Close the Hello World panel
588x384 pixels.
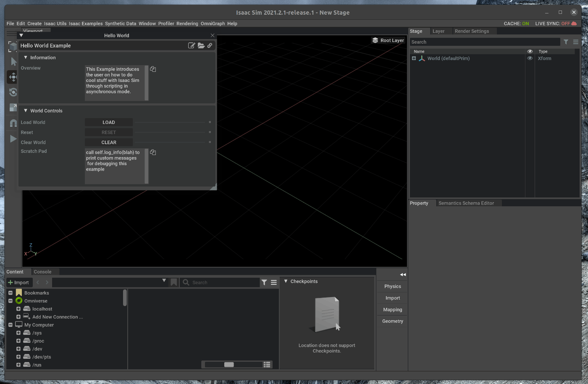click(213, 35)
